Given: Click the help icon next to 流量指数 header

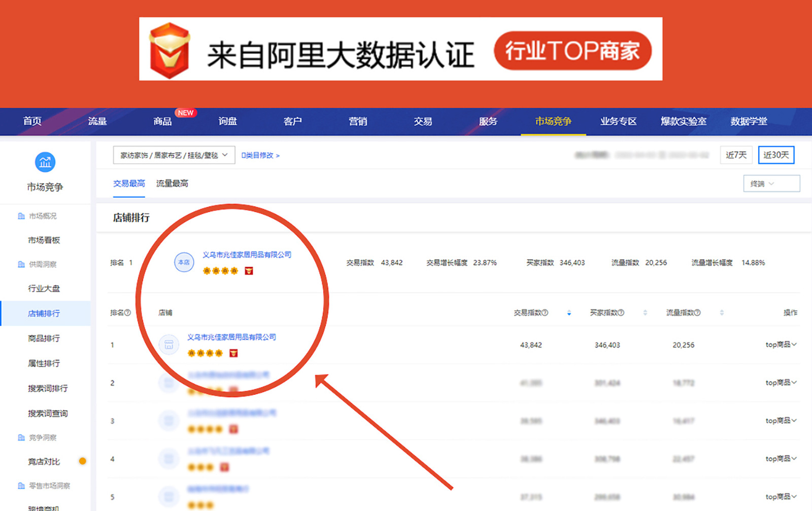Looking at the screenshot, I should 697,313.
